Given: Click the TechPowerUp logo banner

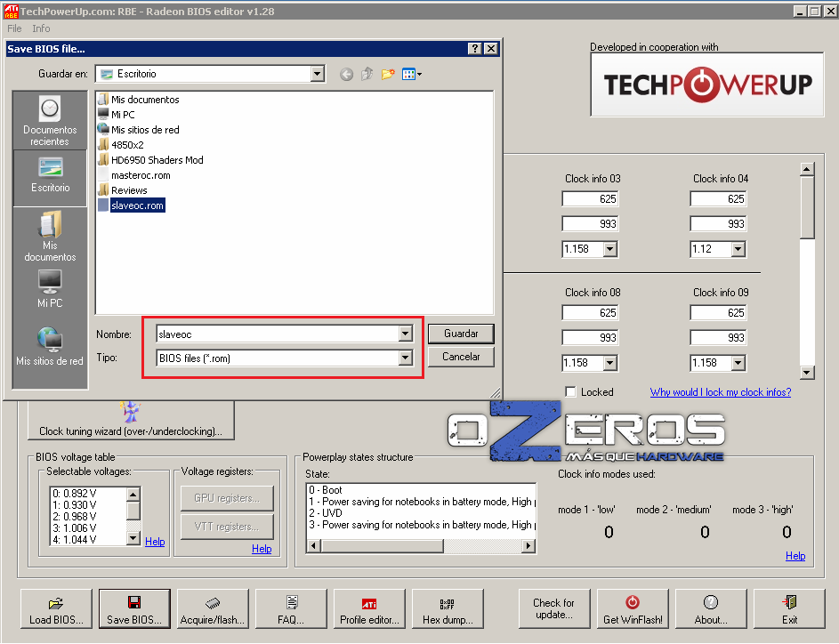Looking at the screenshot, I should click(706, 85).
